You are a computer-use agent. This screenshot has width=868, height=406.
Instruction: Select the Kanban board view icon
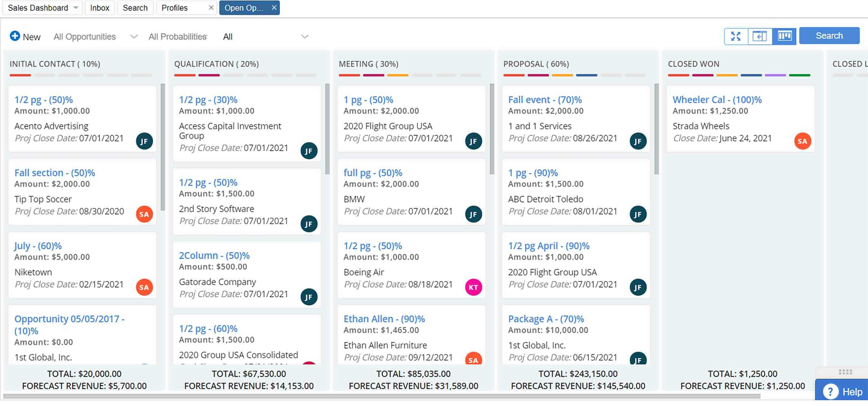pos(784,36)
